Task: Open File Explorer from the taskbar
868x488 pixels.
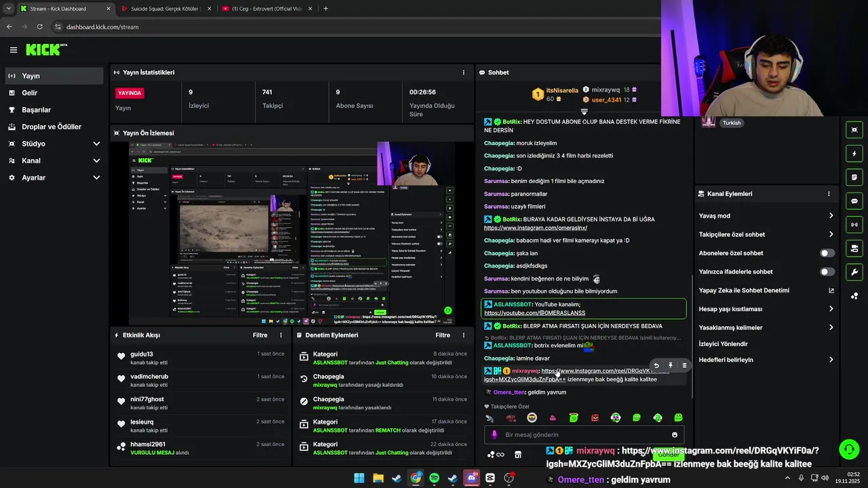Action: [x=378, y=478]
